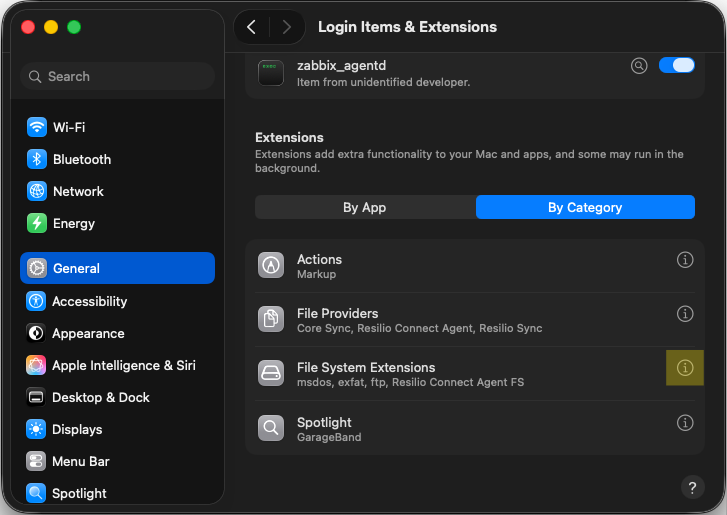This screenshot has width=727, height=515.
Task: Click the Menu Bar icon
Action: (36, 461)
